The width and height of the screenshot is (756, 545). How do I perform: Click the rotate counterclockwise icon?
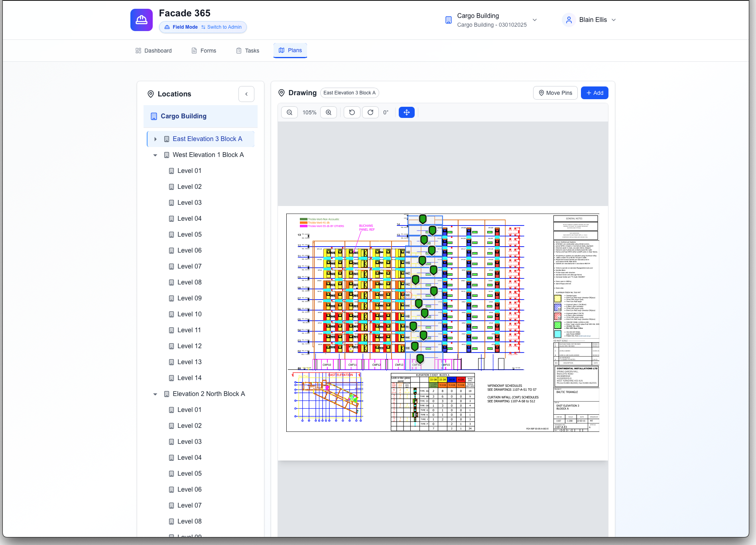(352, 112)
